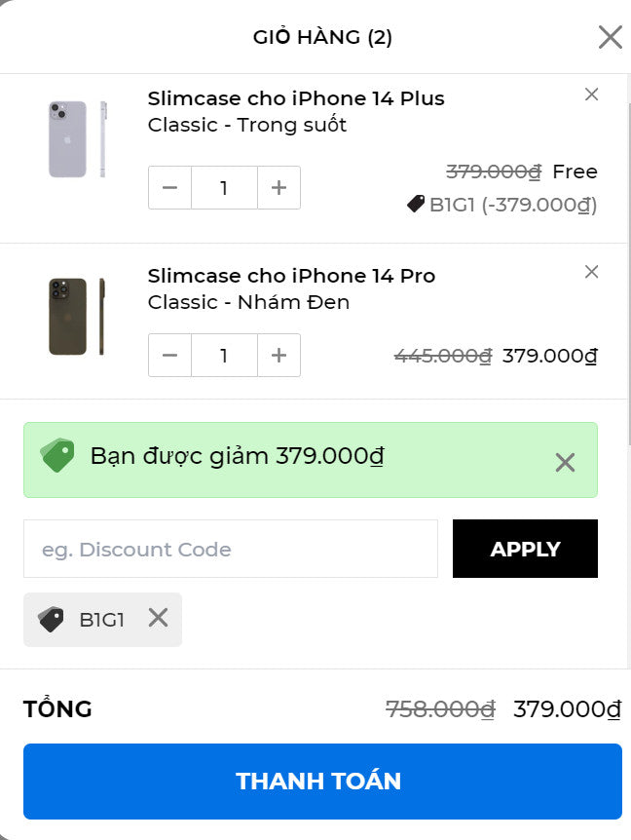Click the B1G1 tag icon chip
Viewport: 631px width, 840px height.
pyautogui.click(x=103, y=620)
